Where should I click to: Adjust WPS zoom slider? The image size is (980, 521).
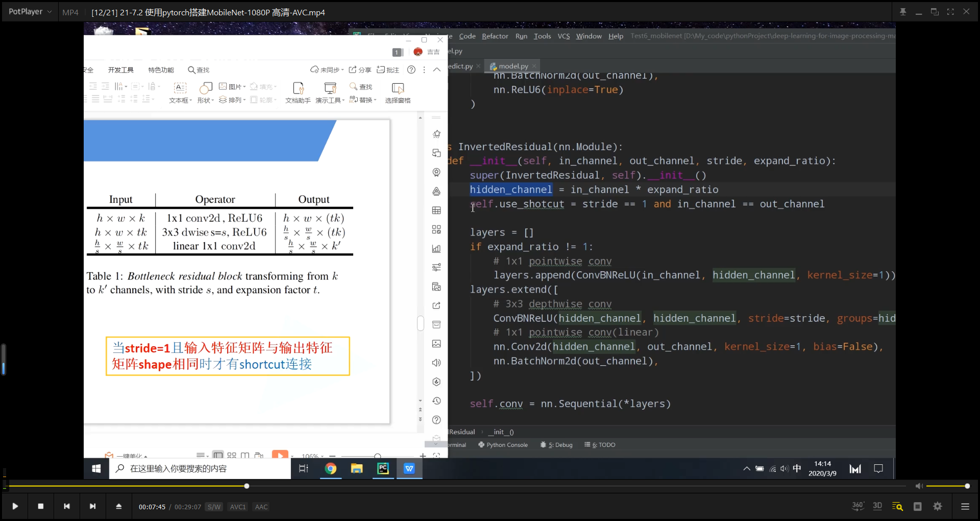coord(377,456)
